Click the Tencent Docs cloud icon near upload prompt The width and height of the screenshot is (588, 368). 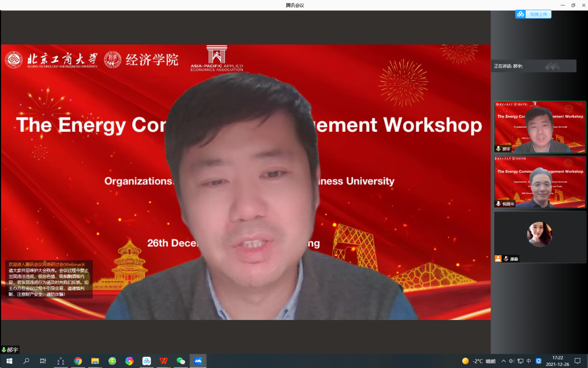(x=520, y=14)
